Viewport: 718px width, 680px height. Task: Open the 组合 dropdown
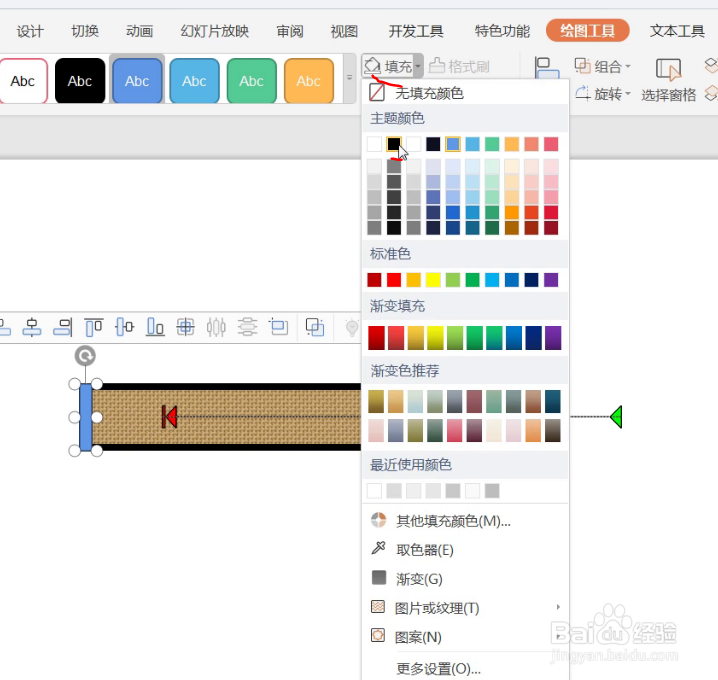click(x=603, y=66)
